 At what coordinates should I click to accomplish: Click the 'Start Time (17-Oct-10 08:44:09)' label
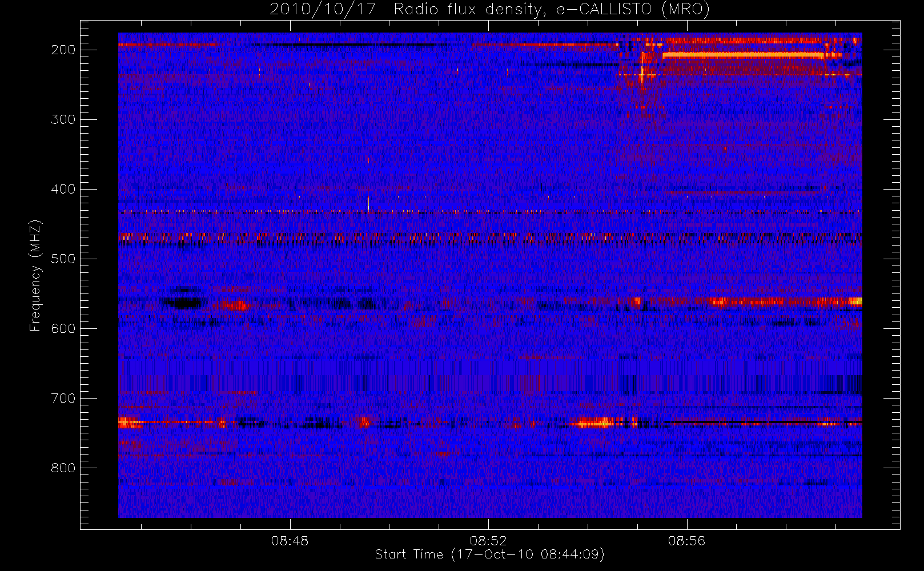click(489, 554)
